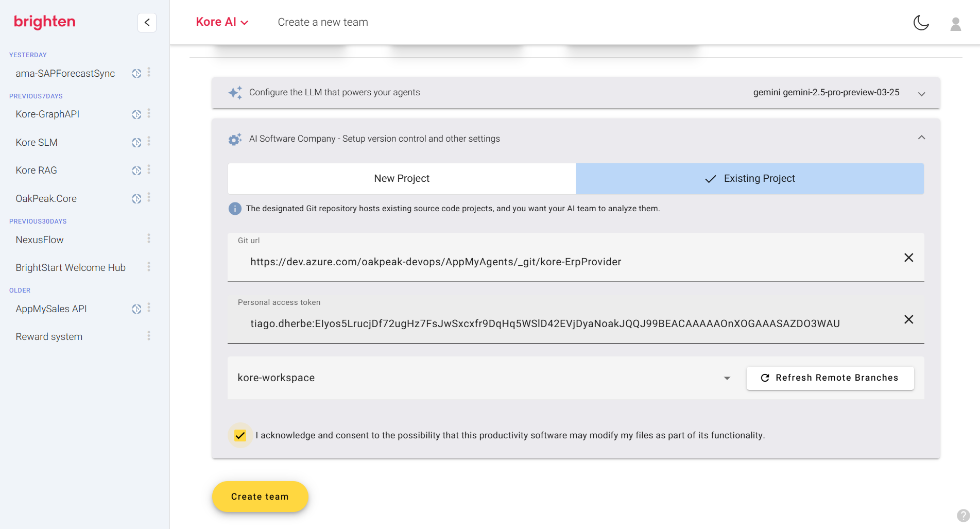Collapse the AI Software Company settings panel
The image size is (980, 529).
921,138
